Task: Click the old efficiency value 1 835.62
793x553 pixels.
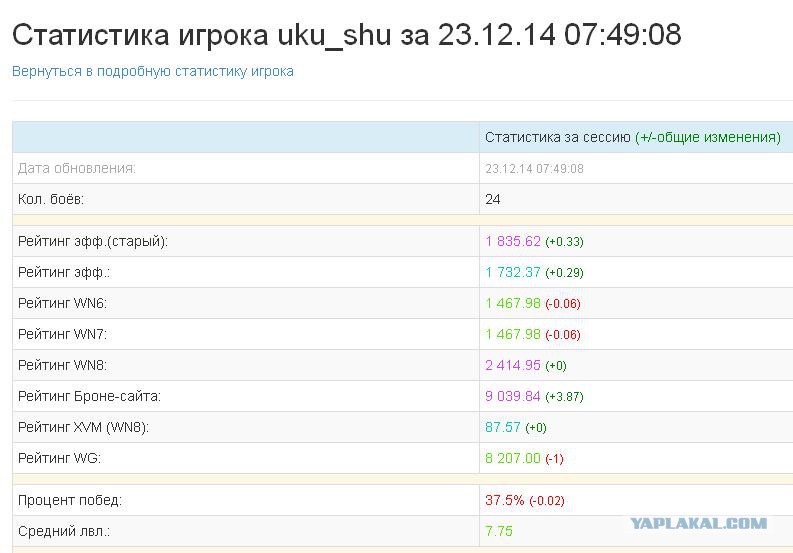Action: (513, 241)
